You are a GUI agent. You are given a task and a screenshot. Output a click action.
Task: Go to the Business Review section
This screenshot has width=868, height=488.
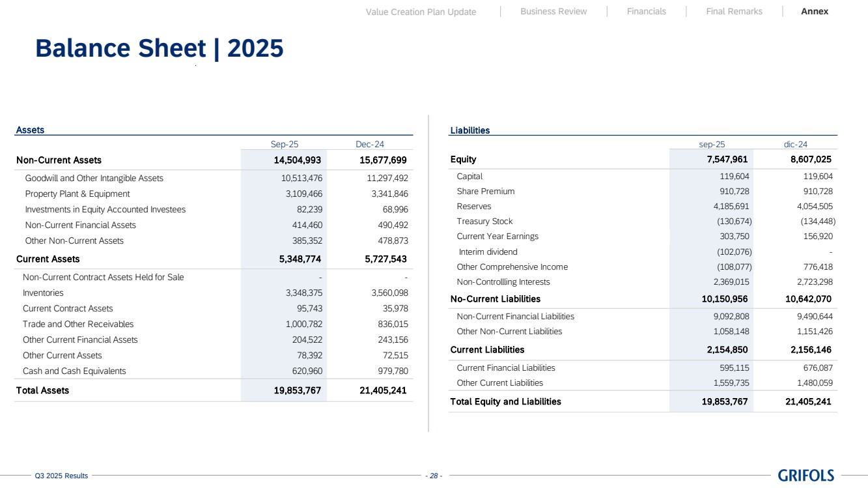pos(553,11)
